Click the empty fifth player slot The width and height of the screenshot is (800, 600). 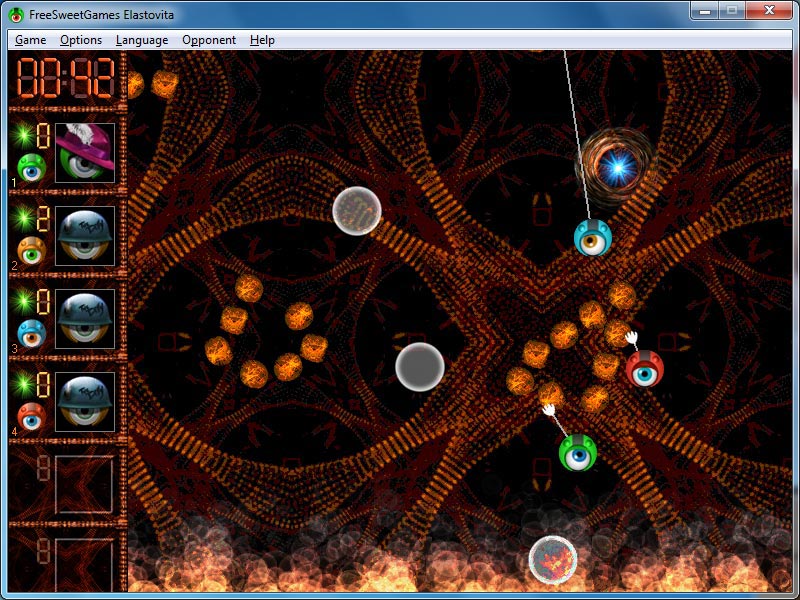84,484
